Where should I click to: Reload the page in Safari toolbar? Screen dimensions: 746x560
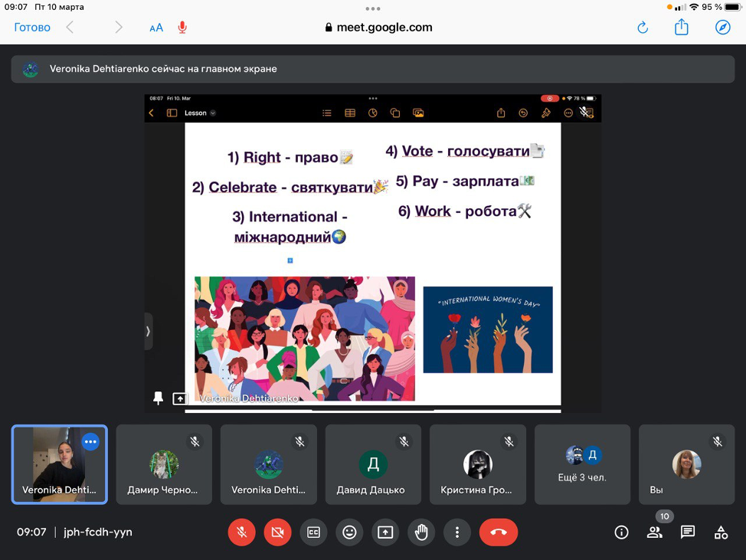click(x=643, y=28)
